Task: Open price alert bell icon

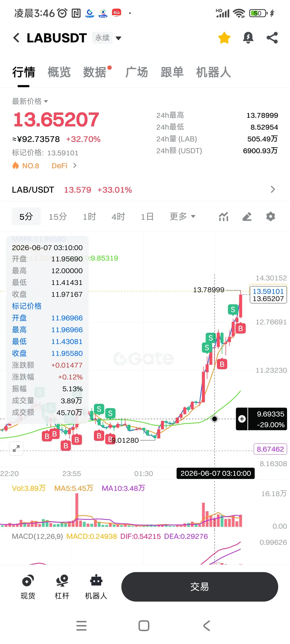Action: [x=248, y=38]
